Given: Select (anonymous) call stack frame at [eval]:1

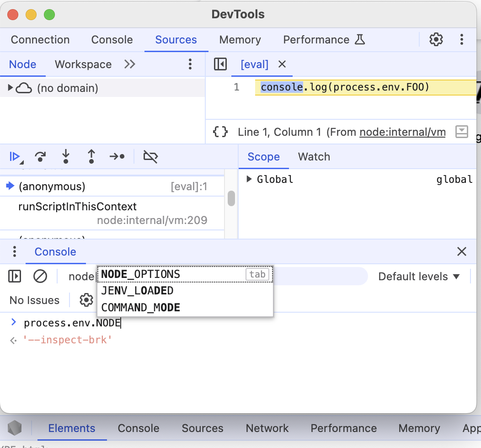Looking at the screenshot, I should point(112,187).
